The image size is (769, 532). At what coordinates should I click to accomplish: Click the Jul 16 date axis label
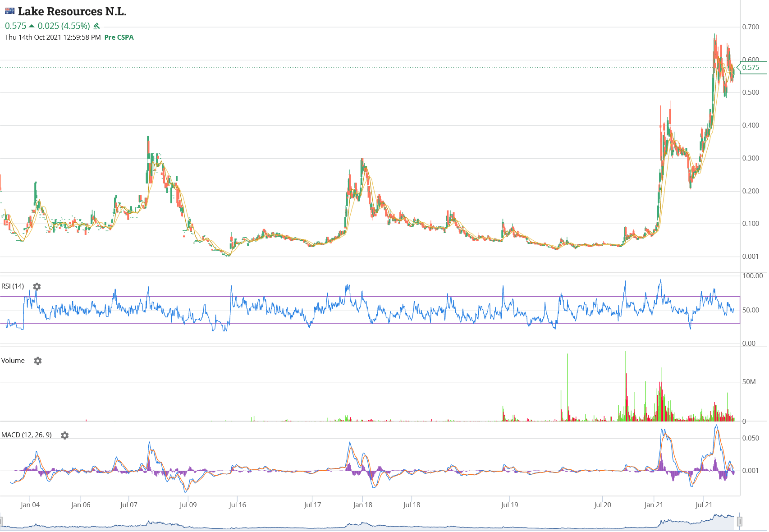click(x=238, y=505)
